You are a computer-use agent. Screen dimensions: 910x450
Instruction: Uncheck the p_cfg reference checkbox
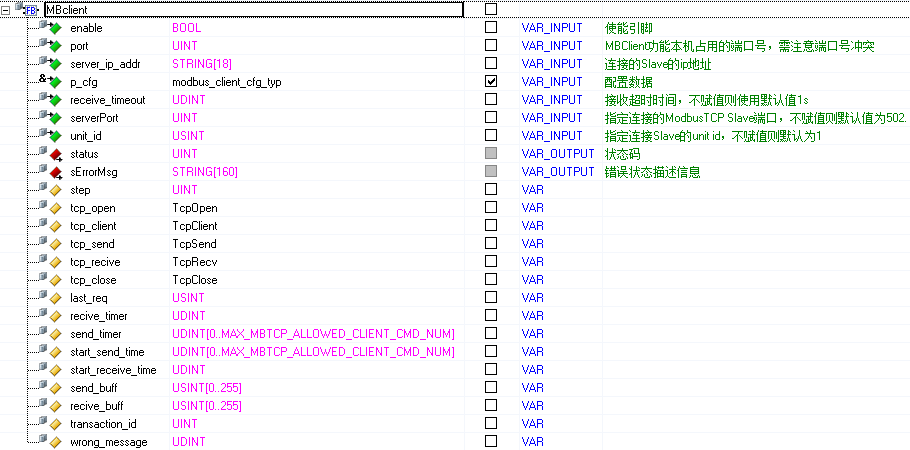pyautogui.click(x=491, y=81)
